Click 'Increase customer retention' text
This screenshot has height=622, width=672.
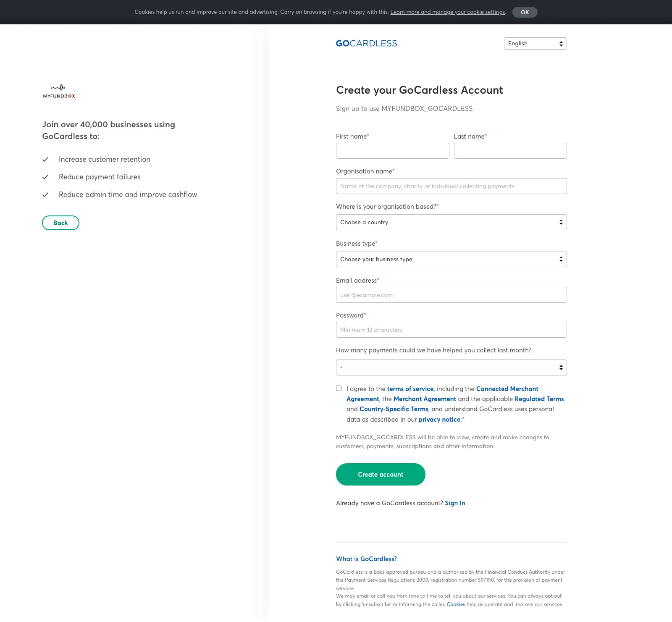coord(105,159)
